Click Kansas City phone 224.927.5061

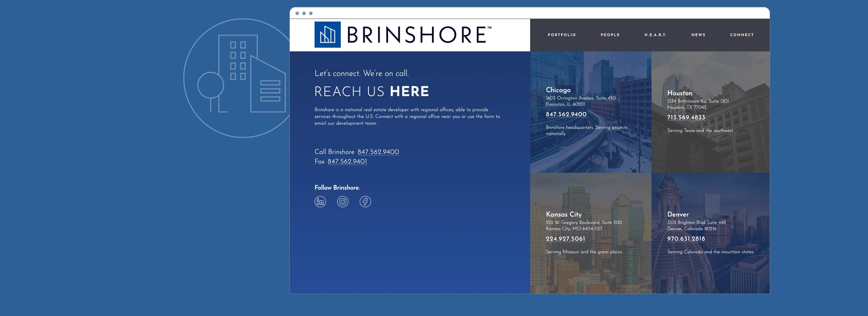[x=565, y=239]
